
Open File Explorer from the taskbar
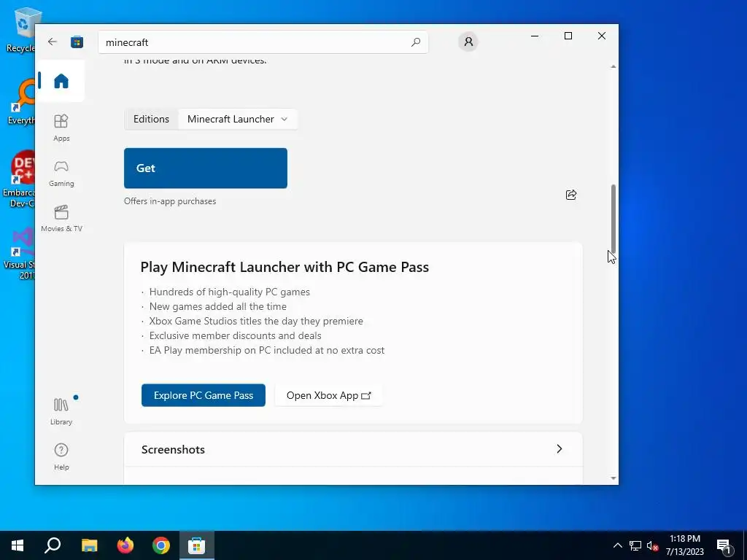coord(89,545)
